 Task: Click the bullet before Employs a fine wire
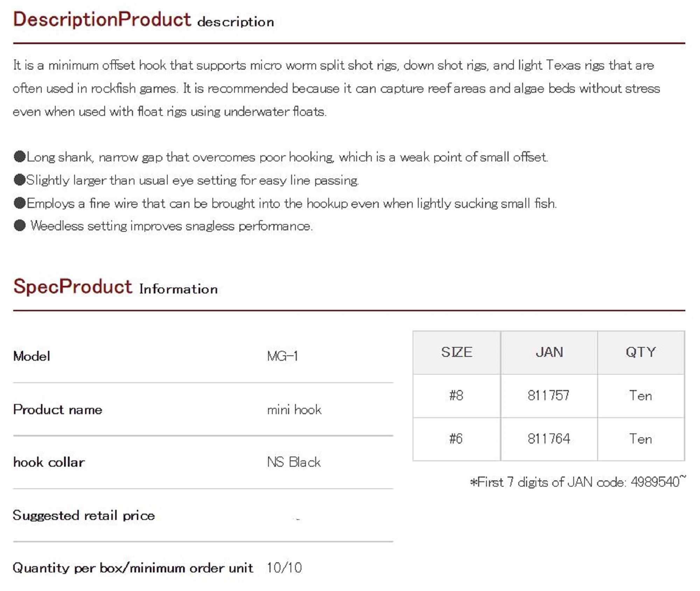[20, 203]
